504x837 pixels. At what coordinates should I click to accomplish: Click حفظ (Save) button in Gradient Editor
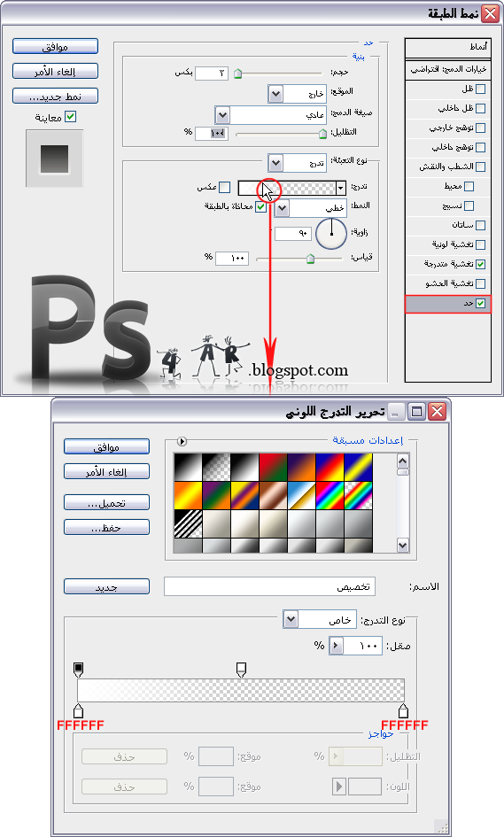(x=106, y=527)
